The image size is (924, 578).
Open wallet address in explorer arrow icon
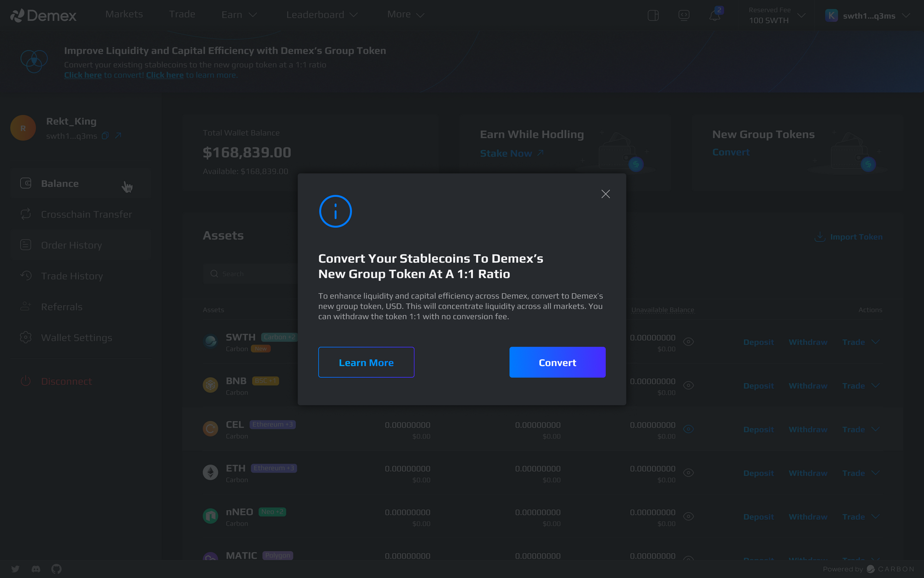(118, 135)
